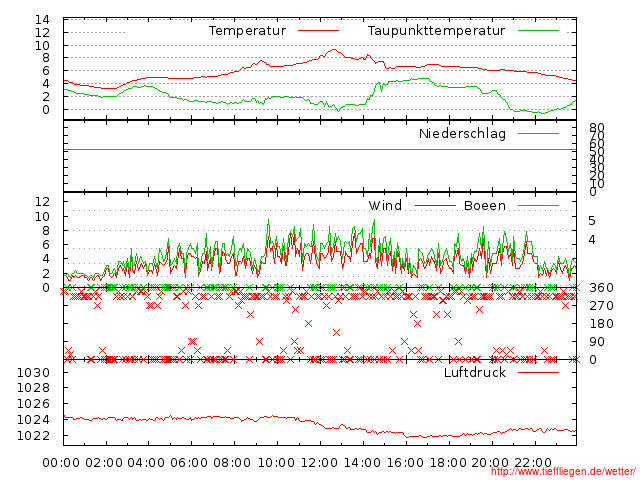Click the 1024 pressure axis value
Screen dimensions: 640x480
[33, 420]
